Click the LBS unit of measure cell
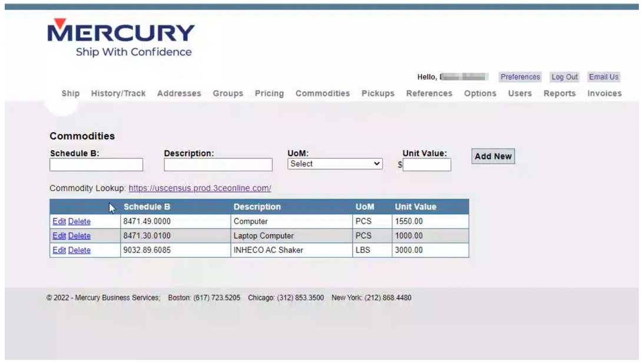 coord(372,250)
